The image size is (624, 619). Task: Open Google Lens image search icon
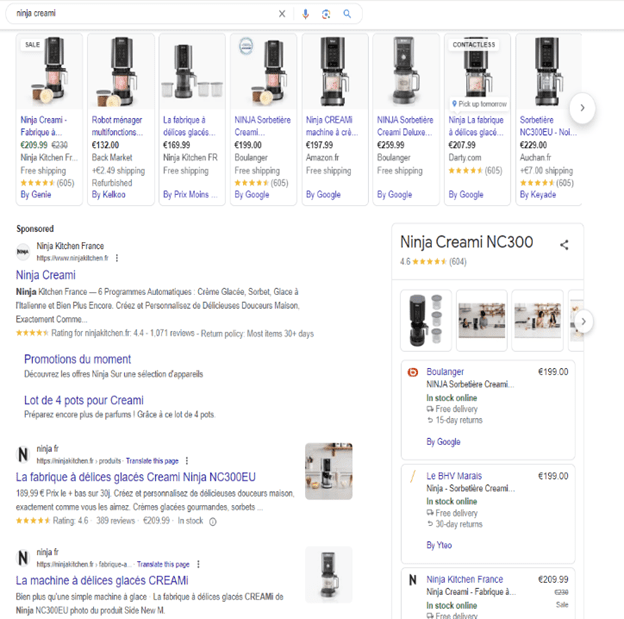(x=326, y=14)
